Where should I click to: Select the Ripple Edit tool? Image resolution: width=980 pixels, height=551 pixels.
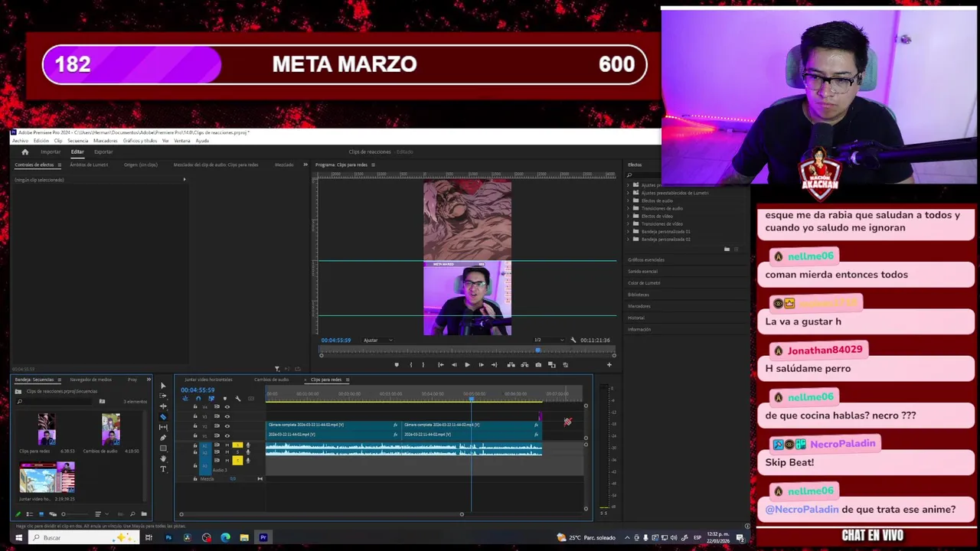coord(163,406)
